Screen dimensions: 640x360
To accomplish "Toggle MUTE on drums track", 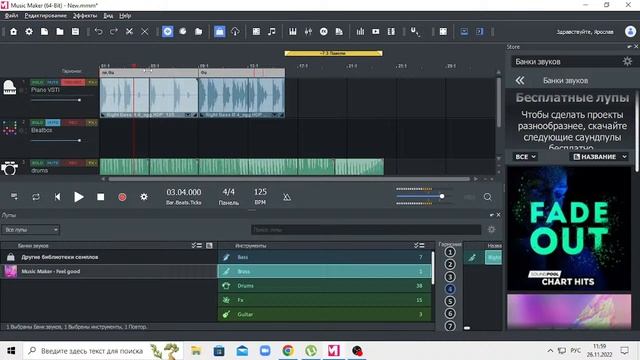I will 52,163.
